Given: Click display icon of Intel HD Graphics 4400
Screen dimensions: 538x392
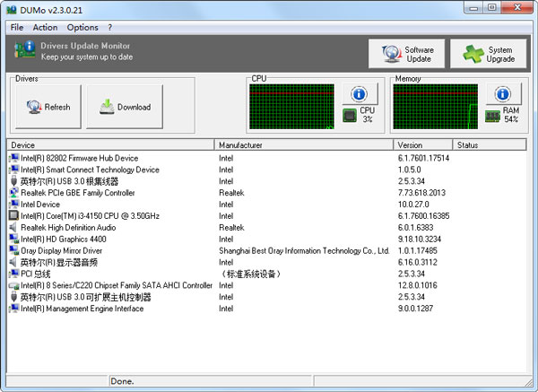Looking at the screenshot, I should pos(14,239).
